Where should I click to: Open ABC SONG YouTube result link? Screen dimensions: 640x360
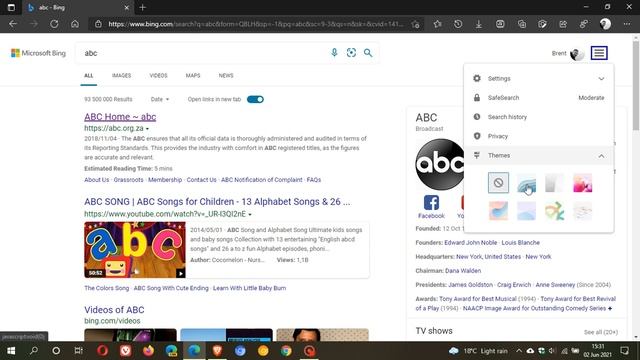(217, 202)
